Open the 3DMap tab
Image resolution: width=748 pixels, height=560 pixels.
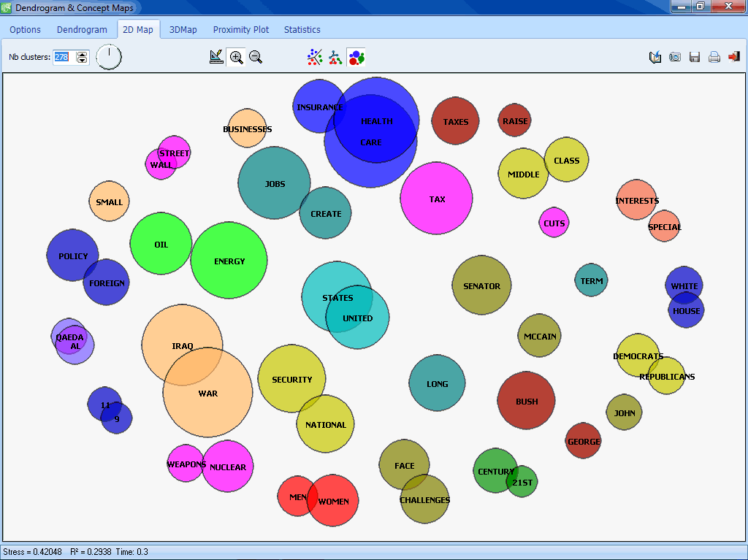click(x=183, y=30)
